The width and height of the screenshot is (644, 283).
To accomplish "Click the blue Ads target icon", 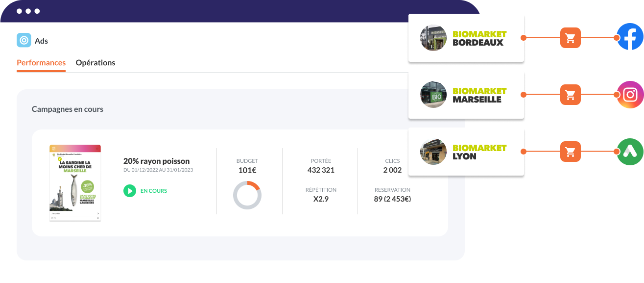I will pos(24,40).
